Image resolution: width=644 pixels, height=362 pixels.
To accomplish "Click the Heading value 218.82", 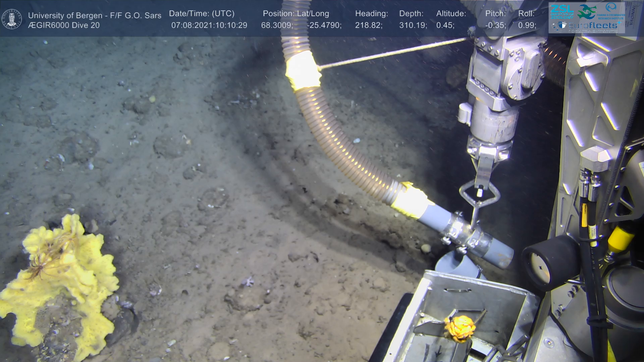I will 369,25.
